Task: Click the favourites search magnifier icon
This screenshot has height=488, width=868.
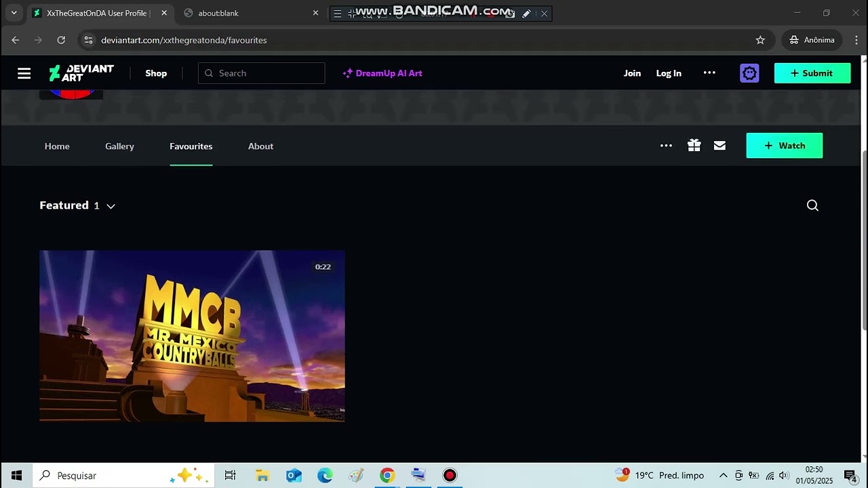Action: point(812,205)
